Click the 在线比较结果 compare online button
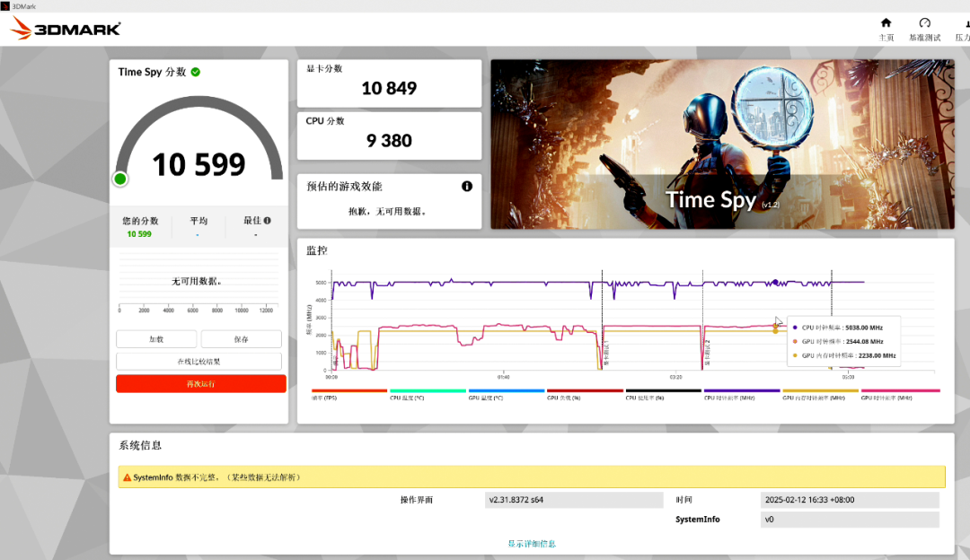The image size is (970, 560). [198, 362]
